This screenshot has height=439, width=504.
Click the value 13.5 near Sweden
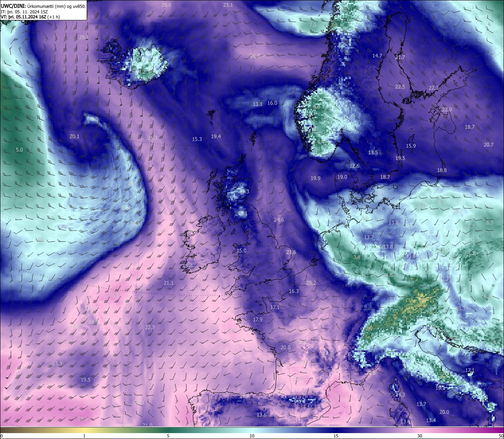(373, 153)
